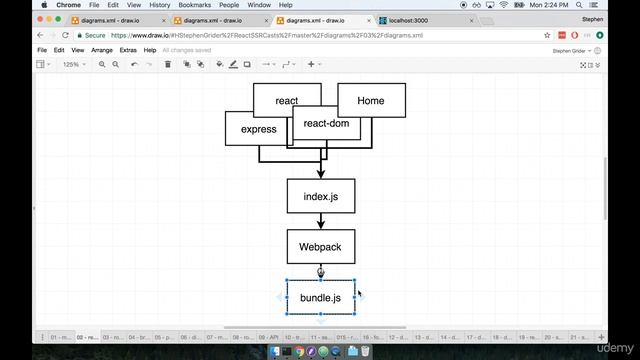Select the Home box in diagram

pos(371,100)
